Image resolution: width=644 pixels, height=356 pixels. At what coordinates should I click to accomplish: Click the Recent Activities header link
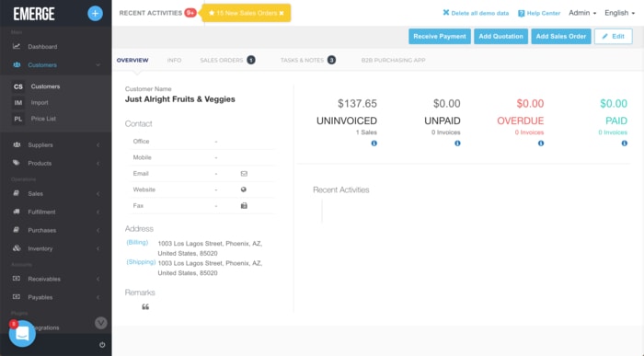pyautogui.click(x=151, y=13)
